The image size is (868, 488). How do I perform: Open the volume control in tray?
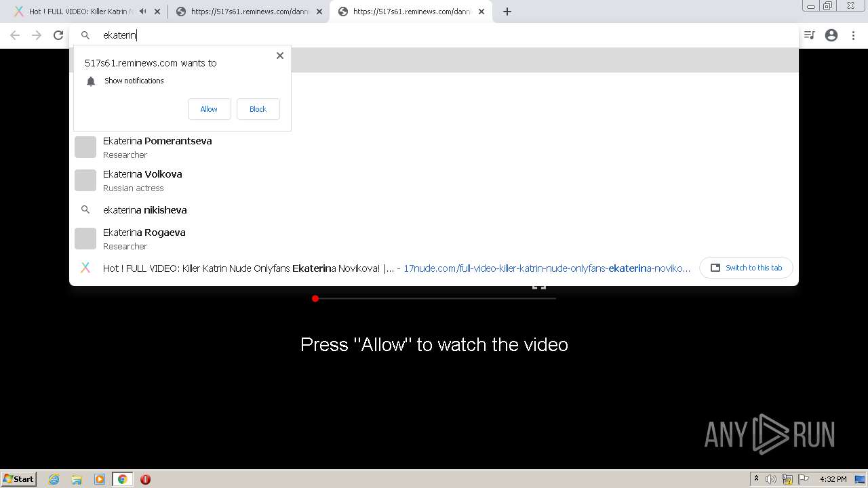pyautogui.click(x=771, y=479)
